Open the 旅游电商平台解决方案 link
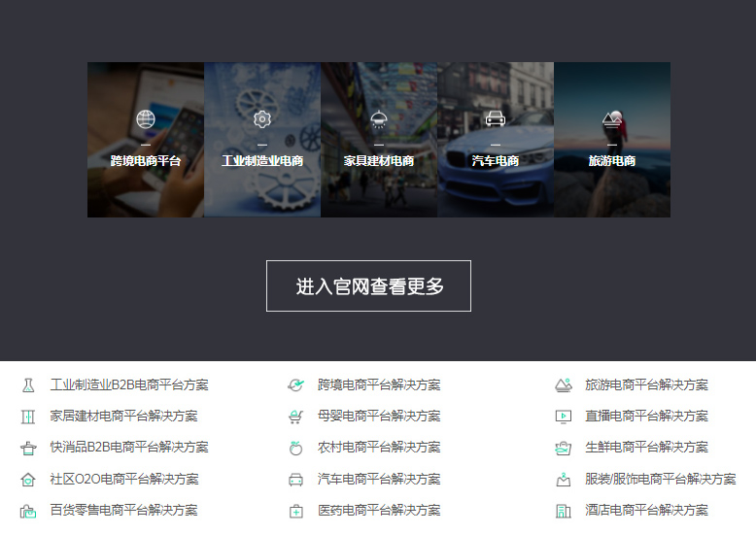Viewport: 756px width, 534px height. (x=646, y=384)
